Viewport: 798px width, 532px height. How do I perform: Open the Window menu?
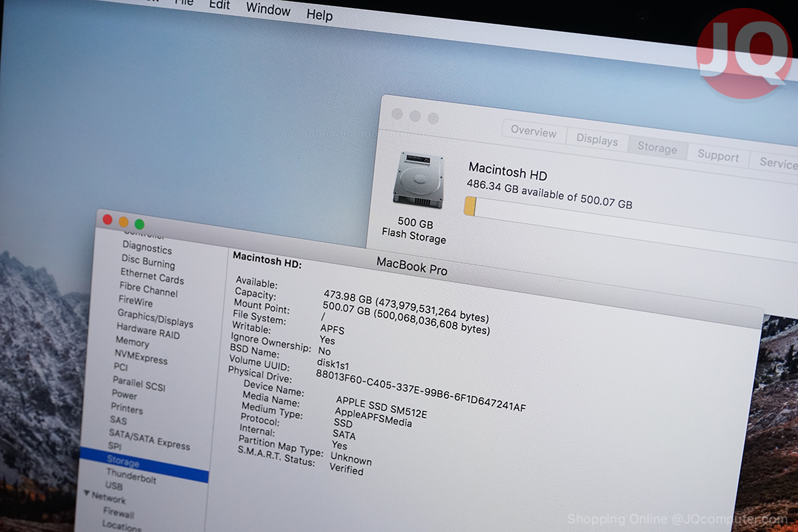pyautogui.click(x=268, y=9)
